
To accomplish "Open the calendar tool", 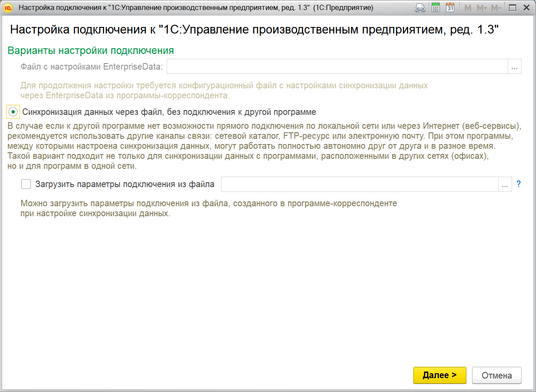I will click(450, 8).
